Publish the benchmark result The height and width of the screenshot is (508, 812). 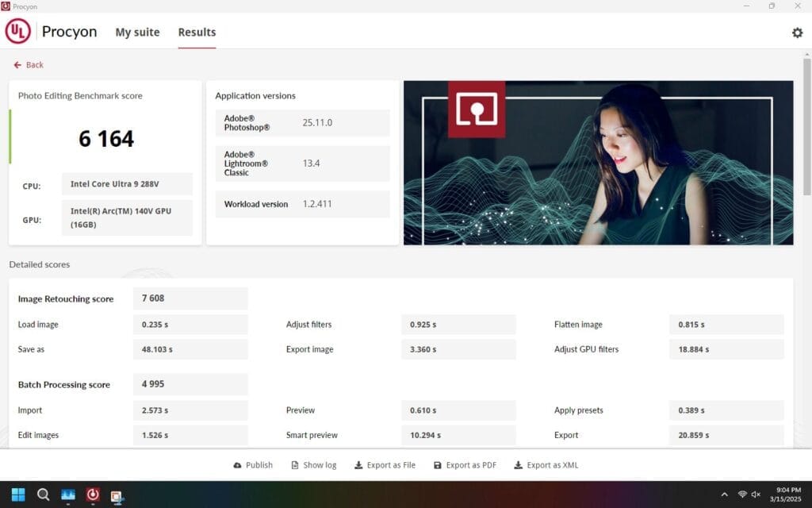point(253,465)
